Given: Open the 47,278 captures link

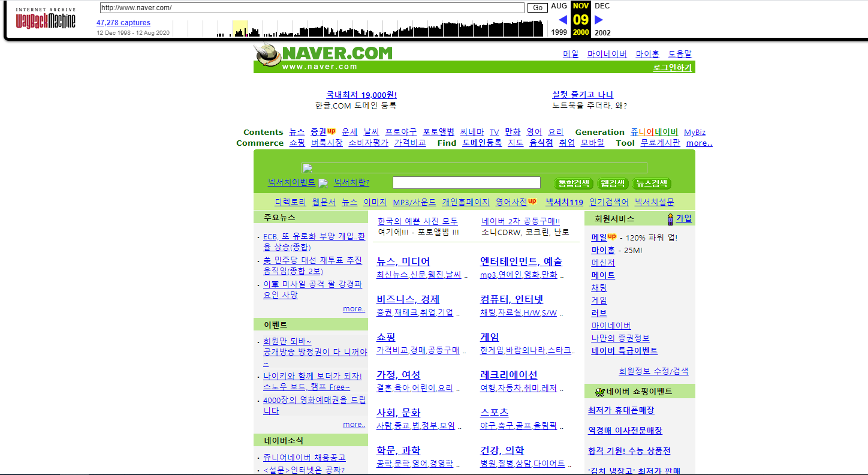Looking at the screenshot, I should (123, 23).
